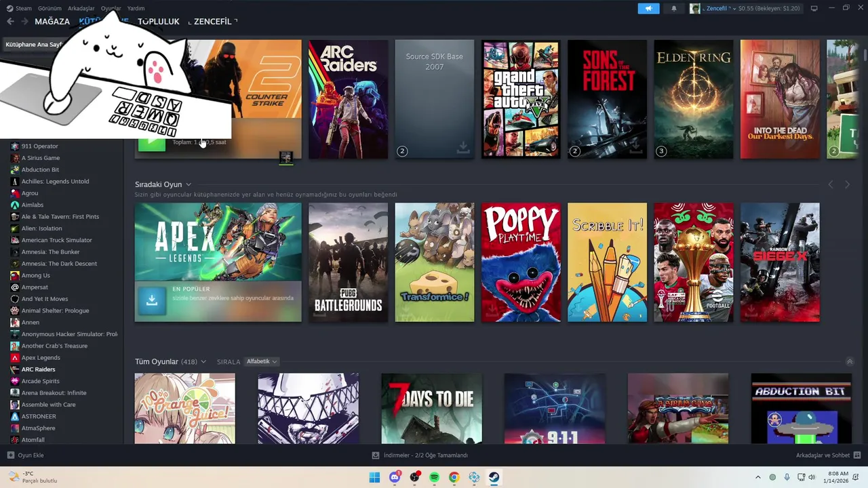Open the Transformice cover
Image resolution: width=868 pixels, height=488 pixels.
coord(435,262)
